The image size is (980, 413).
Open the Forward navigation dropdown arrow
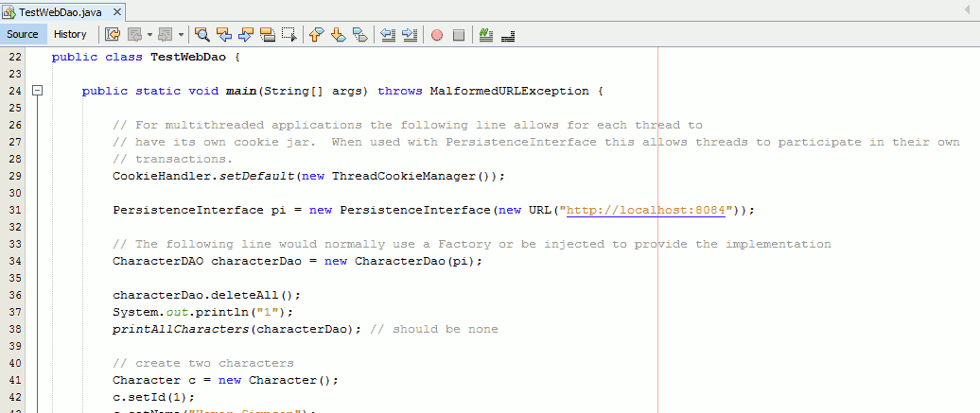[x=180, y=35]
